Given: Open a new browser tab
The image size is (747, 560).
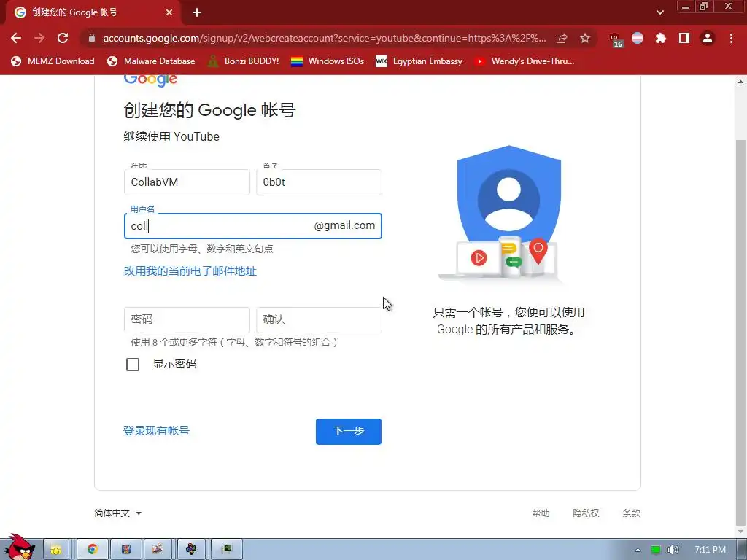Looking at the screenshot, I should point(197,13).
